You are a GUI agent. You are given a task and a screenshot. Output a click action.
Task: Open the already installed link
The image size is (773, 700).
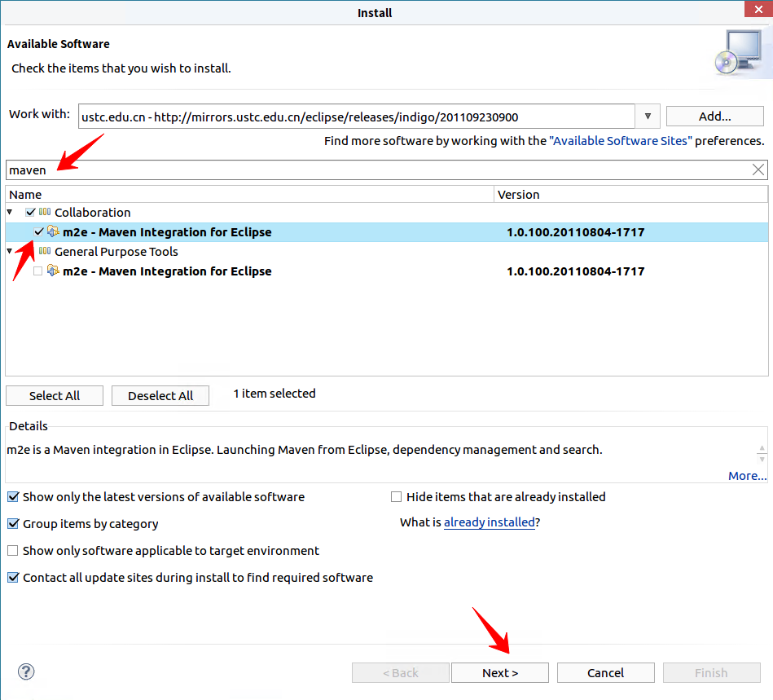[x=490, y=522]
